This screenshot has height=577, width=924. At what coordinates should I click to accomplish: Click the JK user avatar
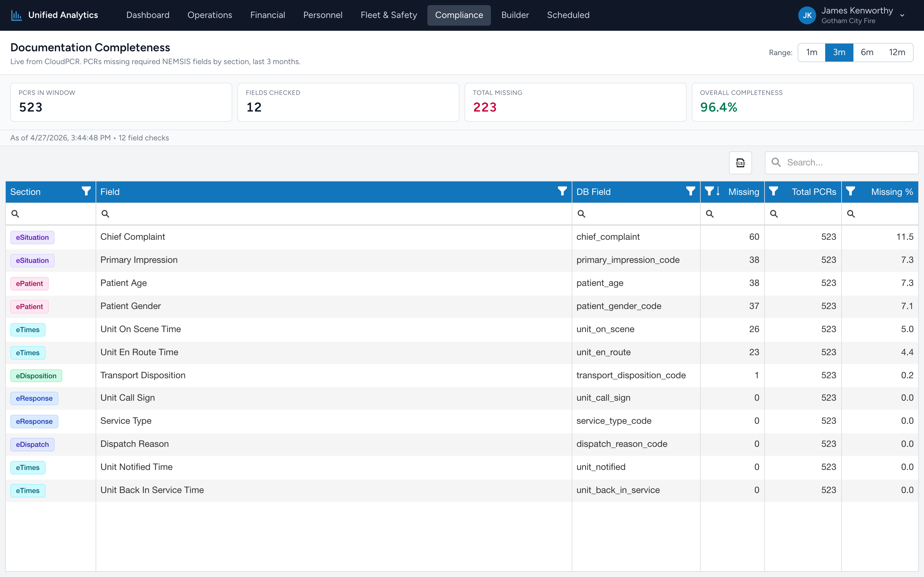point(807,15)
